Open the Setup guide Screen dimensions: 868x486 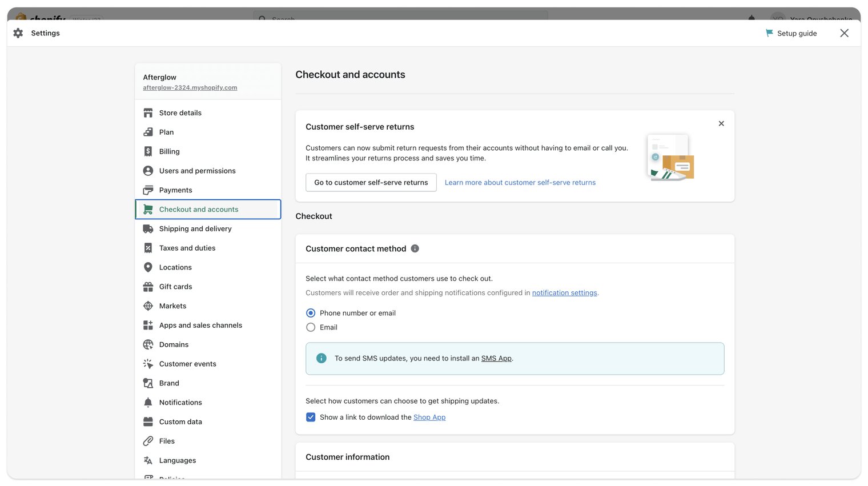791,33
